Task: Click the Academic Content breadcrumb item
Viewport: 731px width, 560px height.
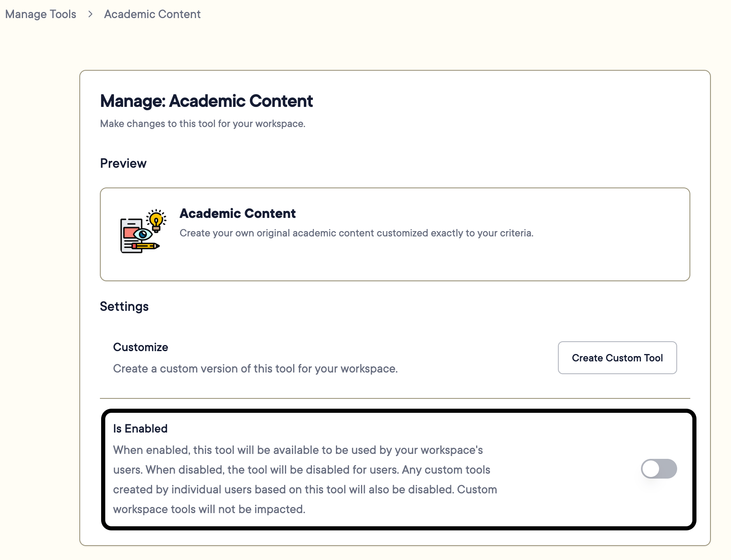Action: click(x=152, y=14)
